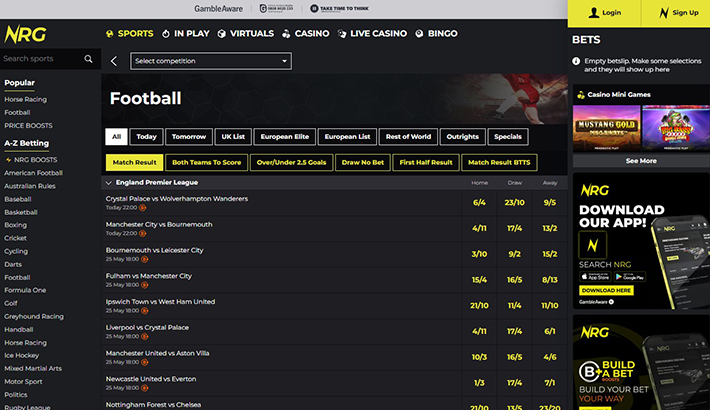
Task: Click the stream icon under Bournemouth vs Leicester City
Action: (144, 259)
